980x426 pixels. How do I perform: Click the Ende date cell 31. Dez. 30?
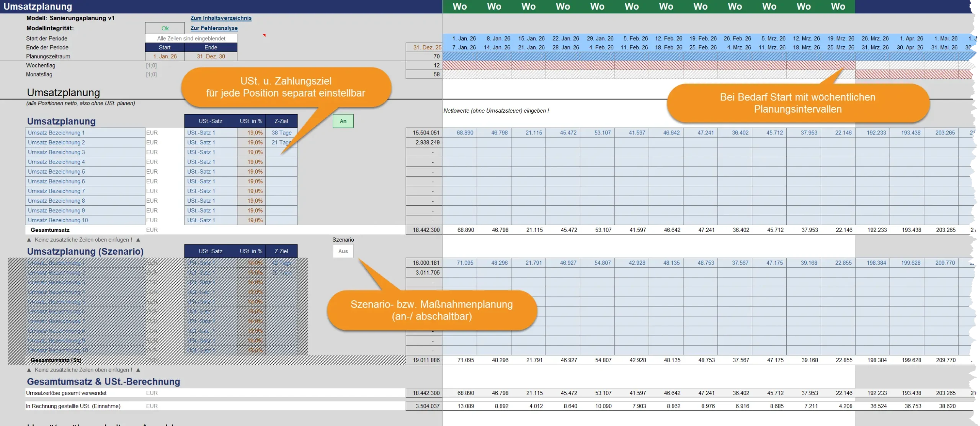coord(211,56)
